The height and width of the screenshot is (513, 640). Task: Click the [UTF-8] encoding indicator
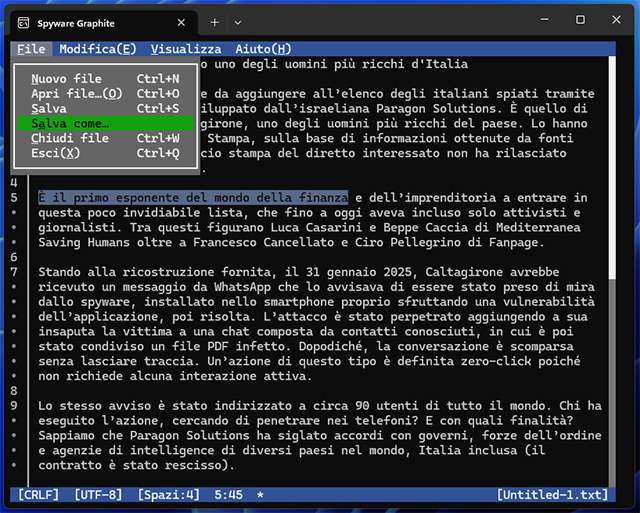pos(98,495)
